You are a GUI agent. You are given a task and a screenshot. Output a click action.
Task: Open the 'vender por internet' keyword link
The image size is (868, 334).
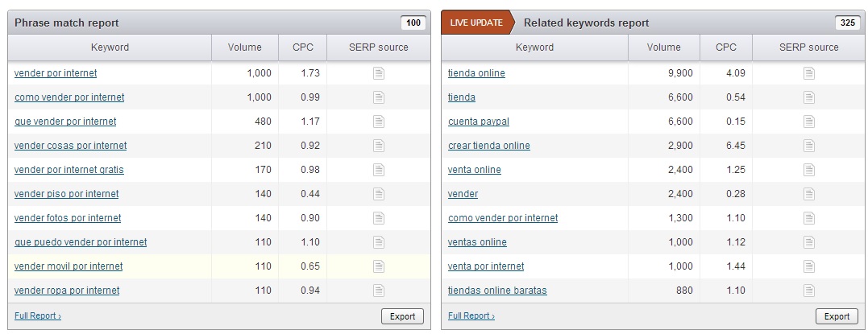[x=56, y=73]
